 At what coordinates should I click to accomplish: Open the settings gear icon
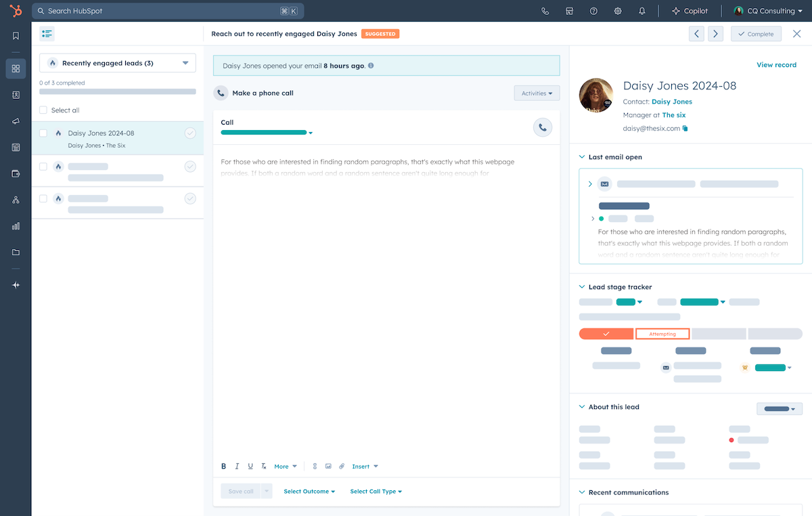(x=618, y=11)
